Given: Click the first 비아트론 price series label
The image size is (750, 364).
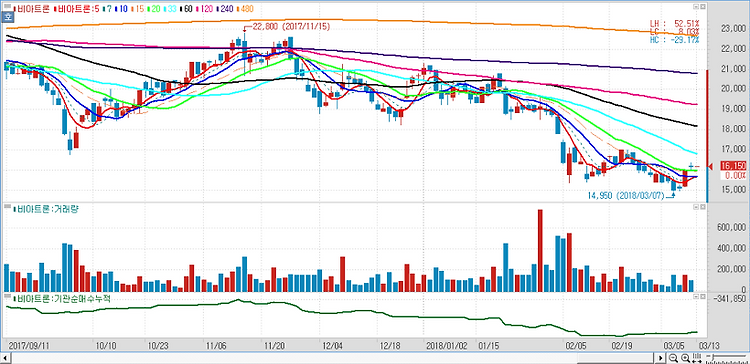Looking at the screenshot, I should coord(33,8).
